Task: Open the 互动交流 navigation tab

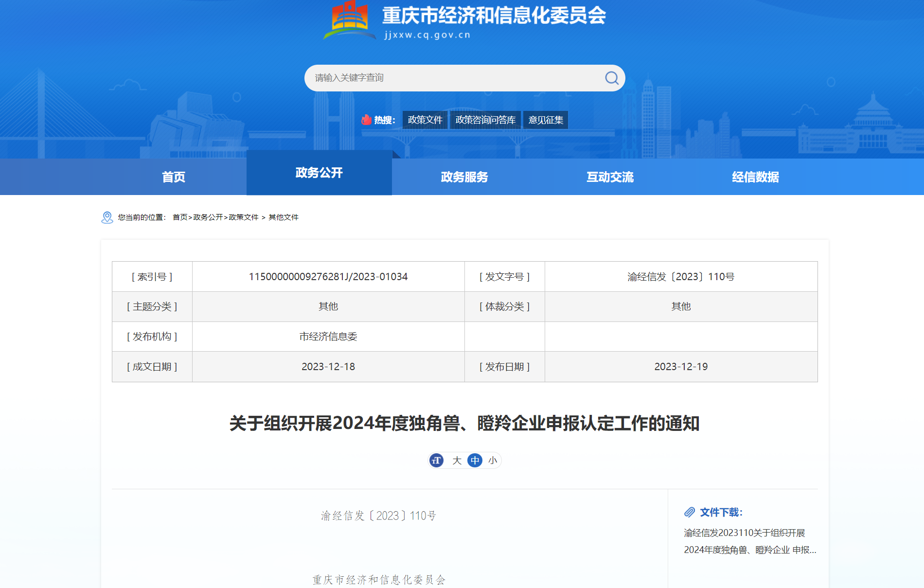Action: 610,177
